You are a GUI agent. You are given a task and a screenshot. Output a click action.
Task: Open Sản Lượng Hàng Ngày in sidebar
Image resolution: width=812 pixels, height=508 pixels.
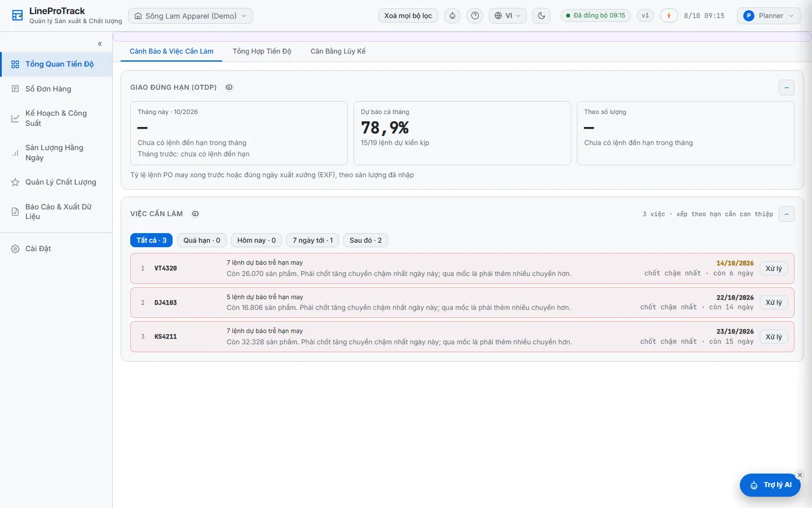click(x=56, y=152)
